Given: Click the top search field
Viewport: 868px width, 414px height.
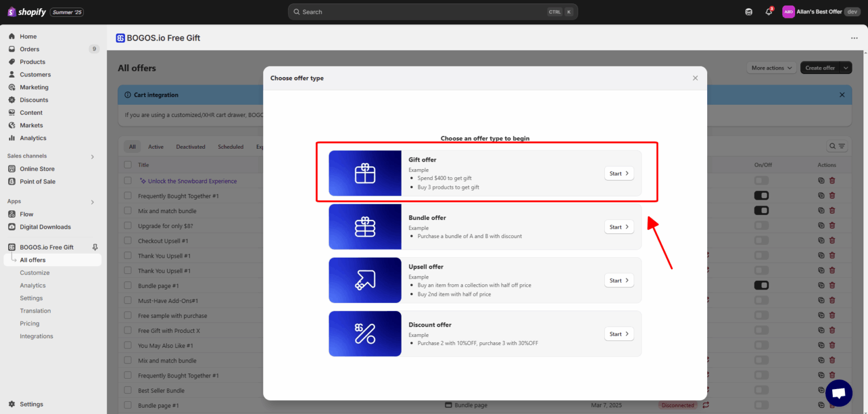Looking at the screenshot, I should point(432,12).
